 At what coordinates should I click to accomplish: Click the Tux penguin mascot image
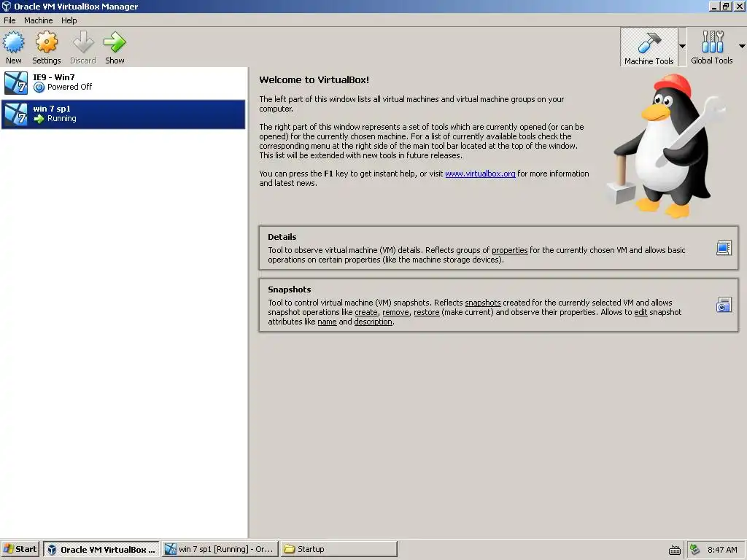click(x=667, y=145)
